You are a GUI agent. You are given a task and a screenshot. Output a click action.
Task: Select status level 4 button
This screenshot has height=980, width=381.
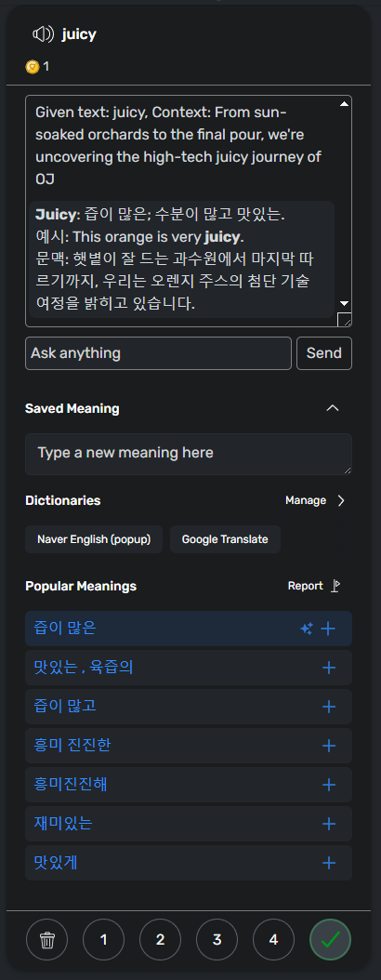click(273, 939)
